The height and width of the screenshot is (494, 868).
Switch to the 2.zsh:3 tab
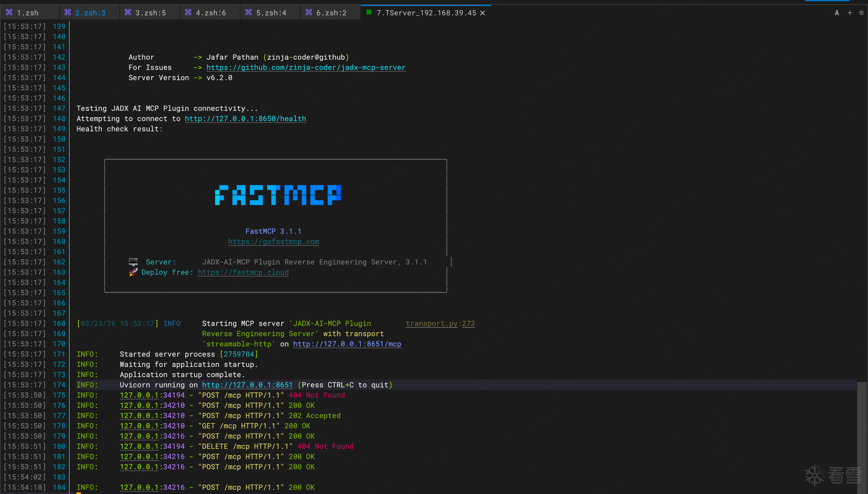click(x=90, y=13)
